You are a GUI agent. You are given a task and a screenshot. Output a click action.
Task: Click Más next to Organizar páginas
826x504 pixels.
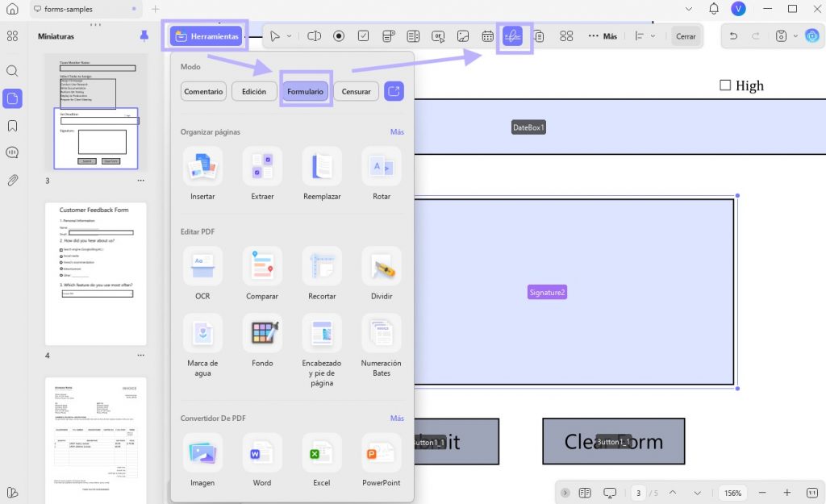point(397,131)
